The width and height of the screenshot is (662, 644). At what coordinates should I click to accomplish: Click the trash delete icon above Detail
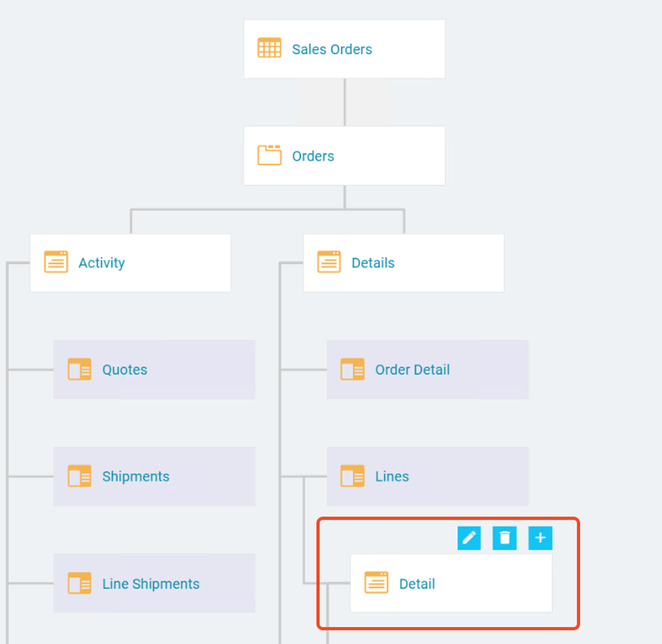point(504,538)
